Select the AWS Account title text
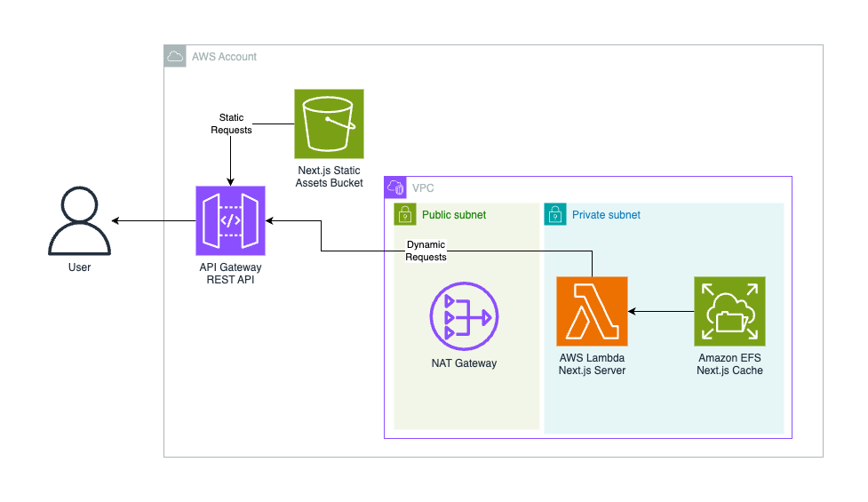The image size is (868, 502). click(224, 57)
